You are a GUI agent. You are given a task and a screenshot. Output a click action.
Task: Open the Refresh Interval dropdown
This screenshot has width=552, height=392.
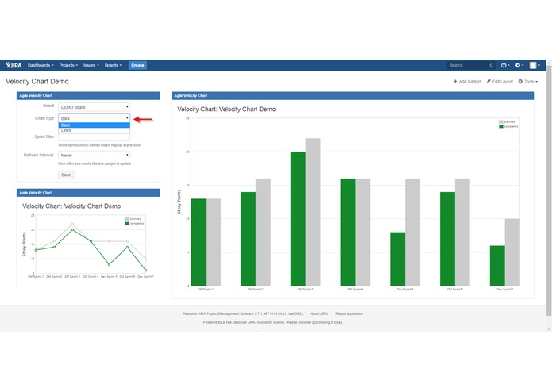94,155
